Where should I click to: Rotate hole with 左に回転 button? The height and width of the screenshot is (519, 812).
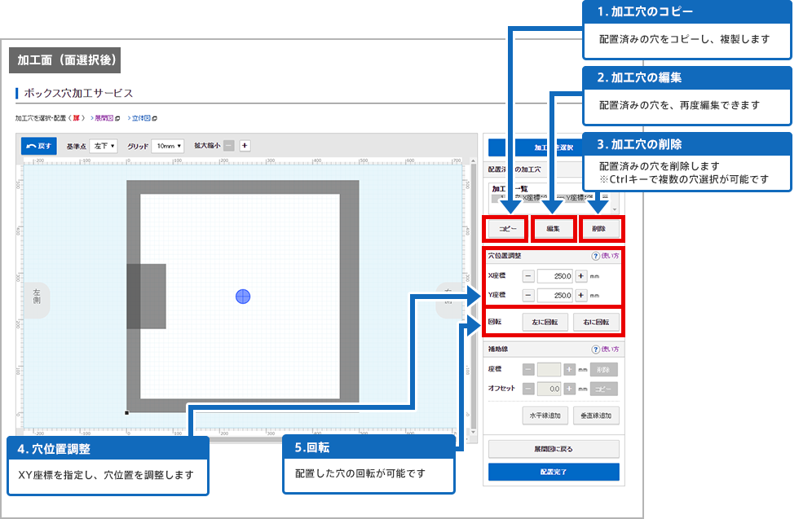pyautogui.click(x=545, y=322)
